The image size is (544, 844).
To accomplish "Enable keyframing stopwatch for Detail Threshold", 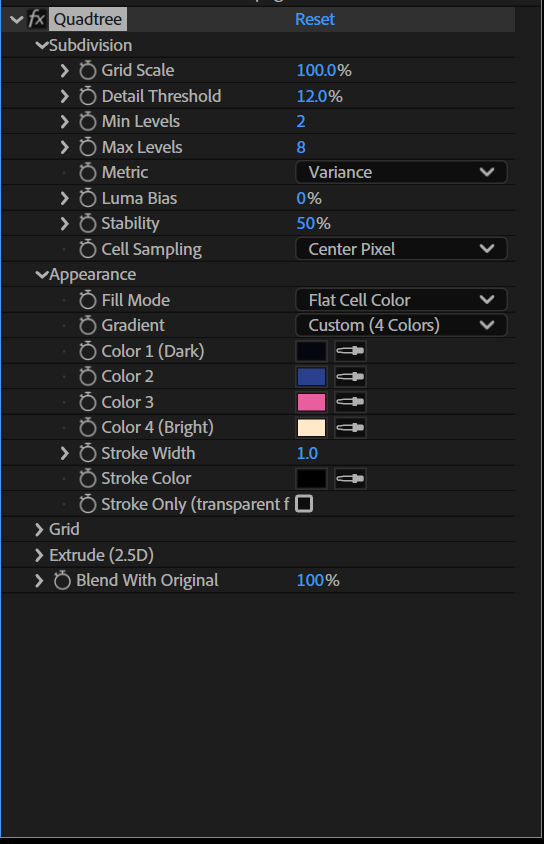I will point(87,96).
